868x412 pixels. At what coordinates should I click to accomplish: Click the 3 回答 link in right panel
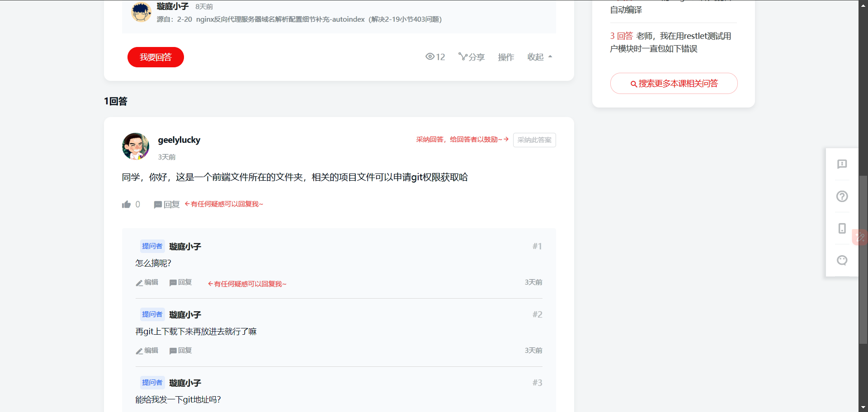point(622,36)
